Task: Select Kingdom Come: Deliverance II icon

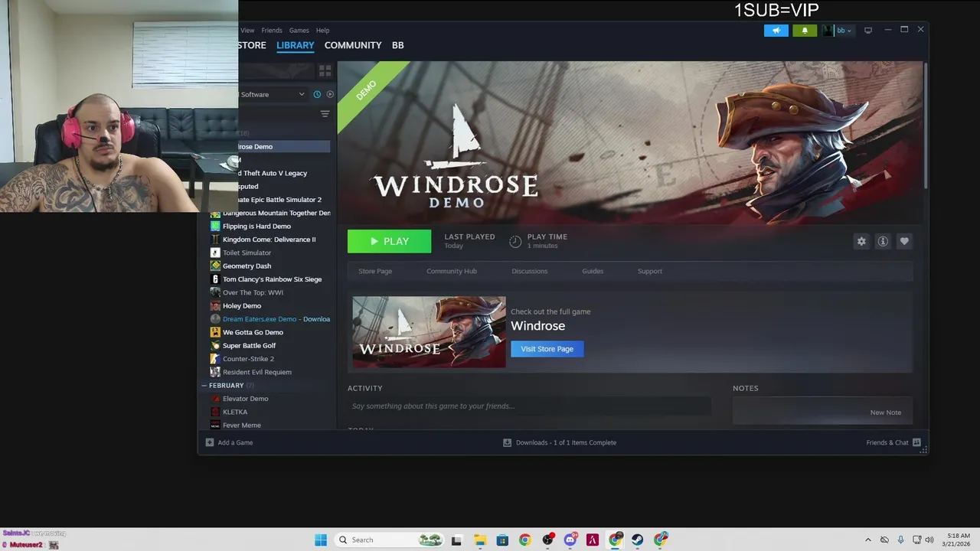Action: pyautogui.click(x=215, y=240)
